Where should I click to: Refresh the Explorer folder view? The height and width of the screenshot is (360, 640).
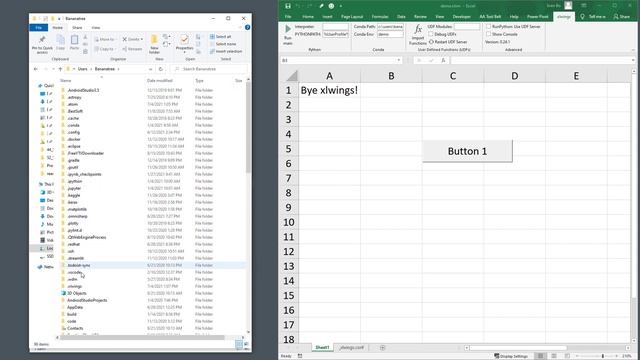[161, 69]
